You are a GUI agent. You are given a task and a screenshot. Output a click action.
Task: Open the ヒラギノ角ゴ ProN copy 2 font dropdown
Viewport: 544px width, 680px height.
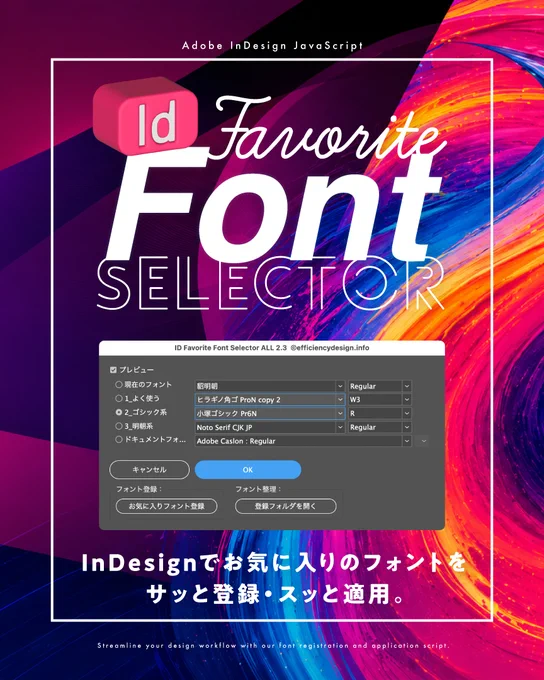(x=270, y=399)
